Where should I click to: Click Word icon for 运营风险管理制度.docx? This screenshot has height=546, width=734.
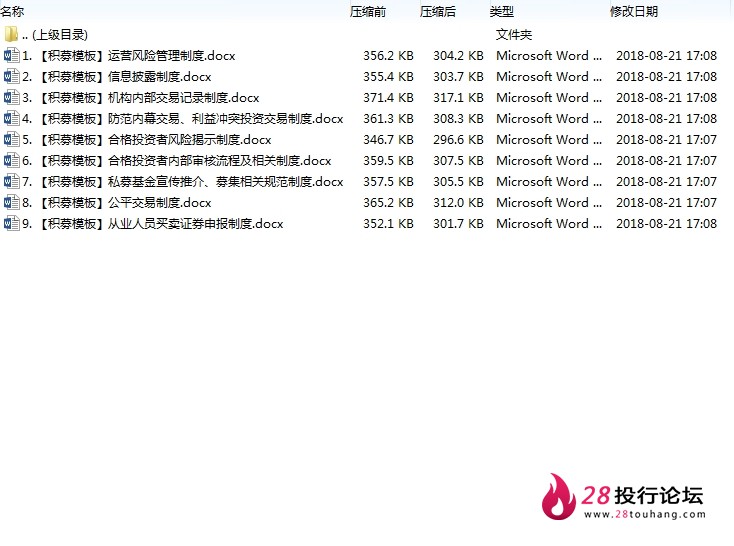pos(12,56)
